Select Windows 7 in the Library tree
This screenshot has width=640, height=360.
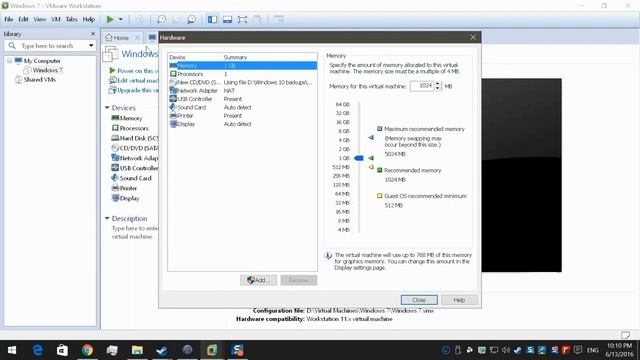pos(47,70)
